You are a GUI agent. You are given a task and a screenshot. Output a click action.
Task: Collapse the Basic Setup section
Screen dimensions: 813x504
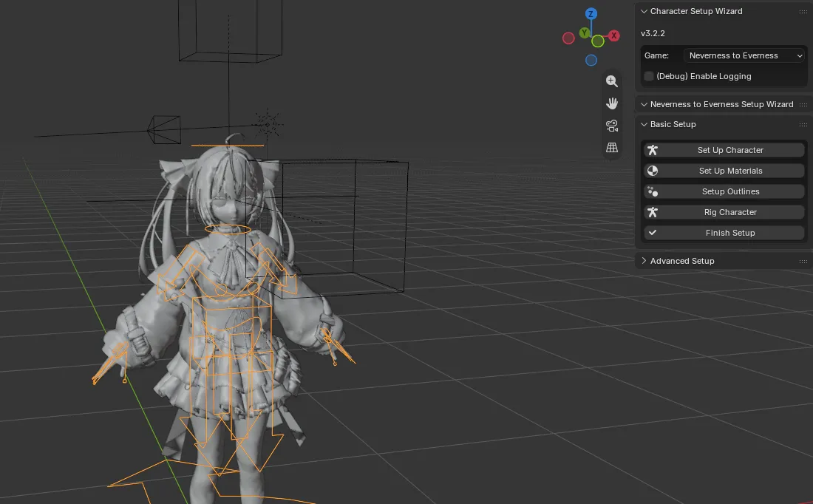pyautogui.click(x=644, y=124)
